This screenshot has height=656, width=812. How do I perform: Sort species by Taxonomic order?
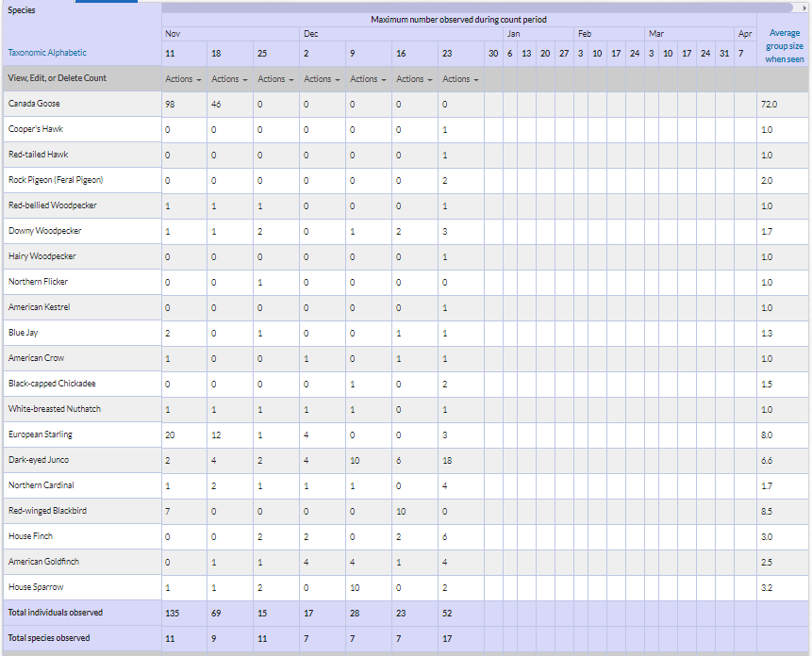[x=27, y=53]
